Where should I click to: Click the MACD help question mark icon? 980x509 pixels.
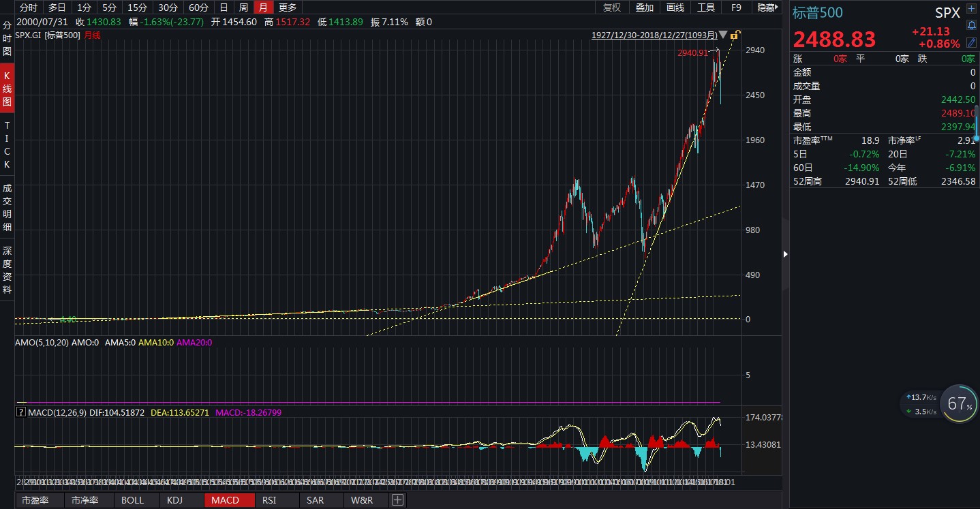[21, 412]
